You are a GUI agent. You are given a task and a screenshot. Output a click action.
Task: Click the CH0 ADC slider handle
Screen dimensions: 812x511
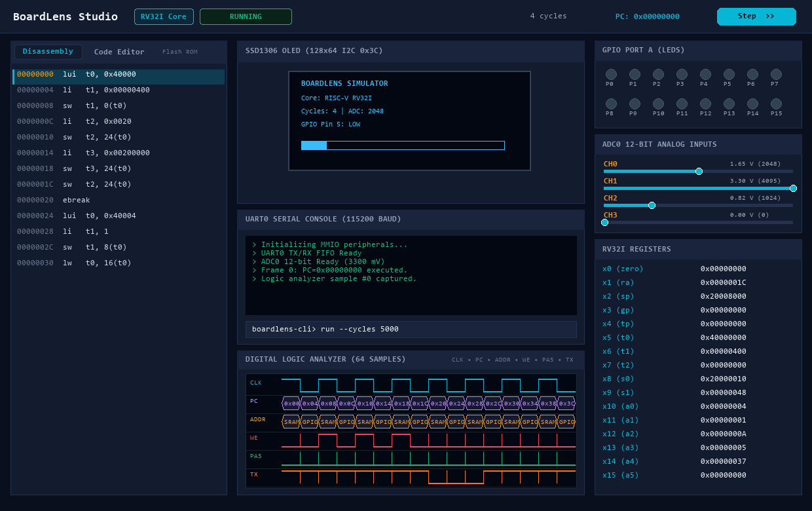699,171
